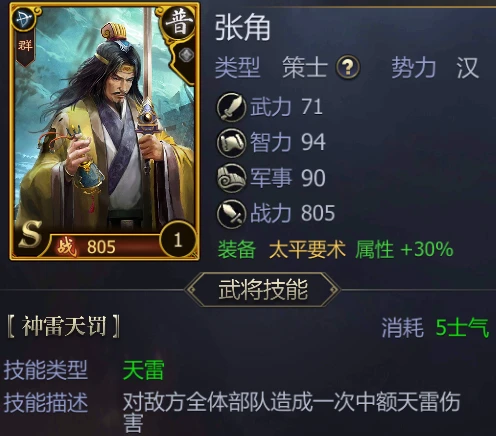
Task: Click the 太平要术 equipment link
Action: click(x=307, y=249)
